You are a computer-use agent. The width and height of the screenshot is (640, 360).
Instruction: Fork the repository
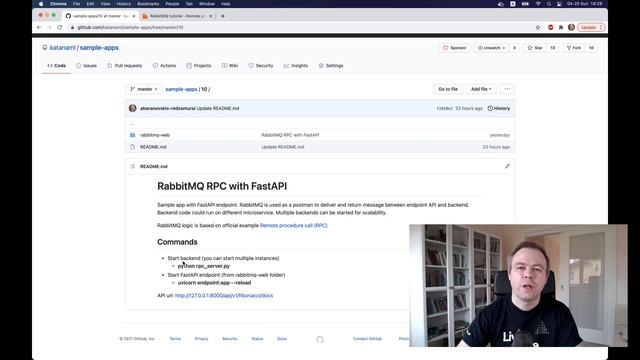(x=573, y=48)
